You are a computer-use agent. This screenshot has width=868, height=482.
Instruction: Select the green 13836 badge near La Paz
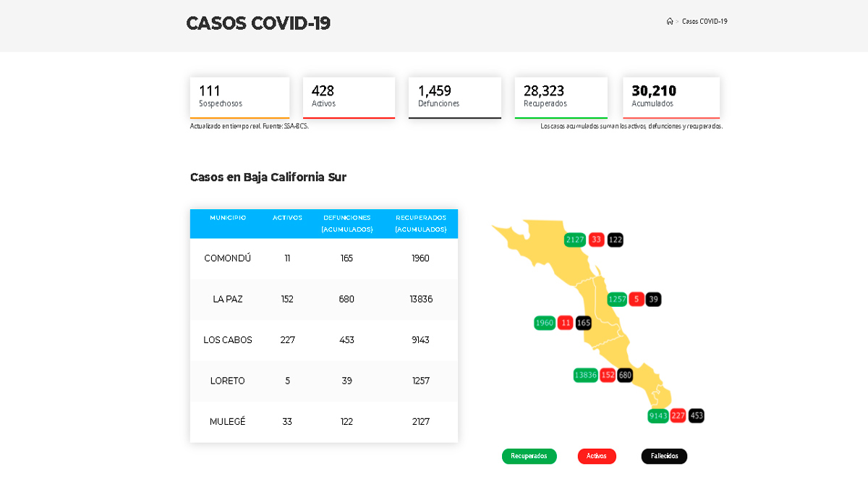click(x=585, y=375)
